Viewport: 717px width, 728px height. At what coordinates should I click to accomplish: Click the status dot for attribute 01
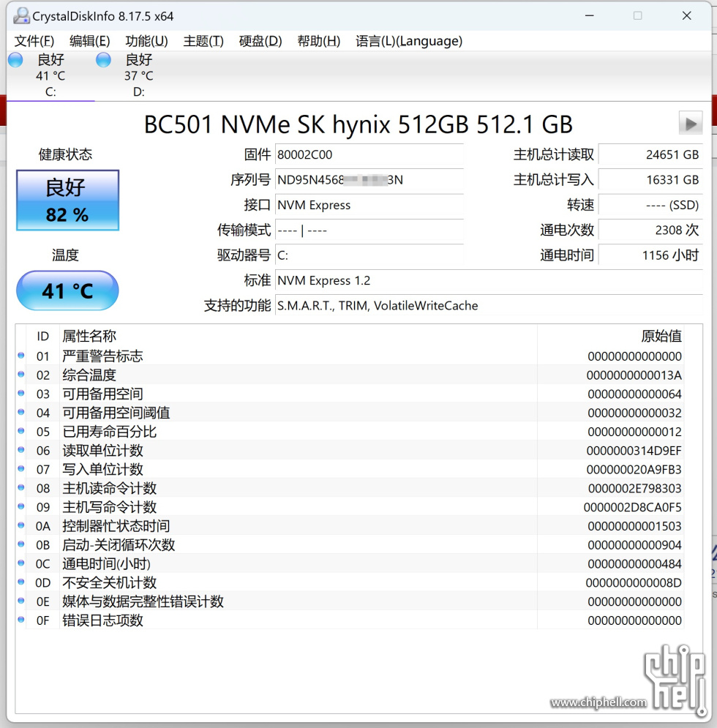pos(21,356)
